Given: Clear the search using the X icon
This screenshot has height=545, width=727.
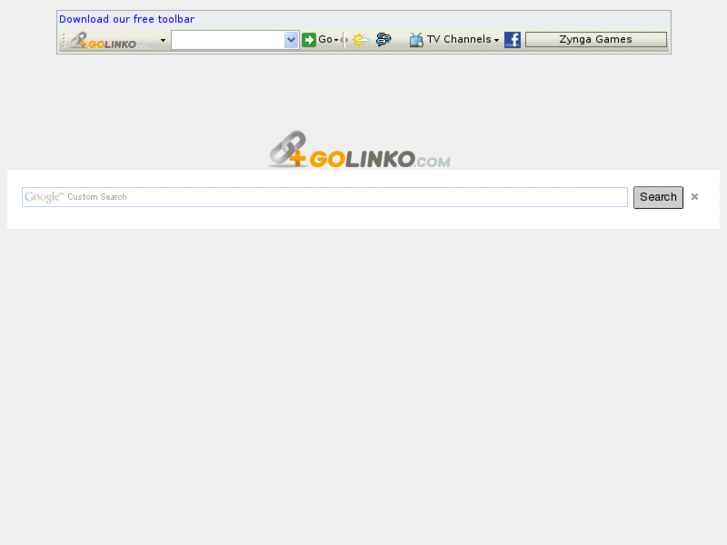Looking at the screenshot, I should pyautogui.click(x=695, y=197).
